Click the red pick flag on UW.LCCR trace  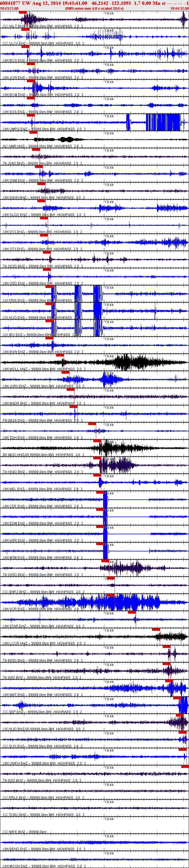click(155, 629)
